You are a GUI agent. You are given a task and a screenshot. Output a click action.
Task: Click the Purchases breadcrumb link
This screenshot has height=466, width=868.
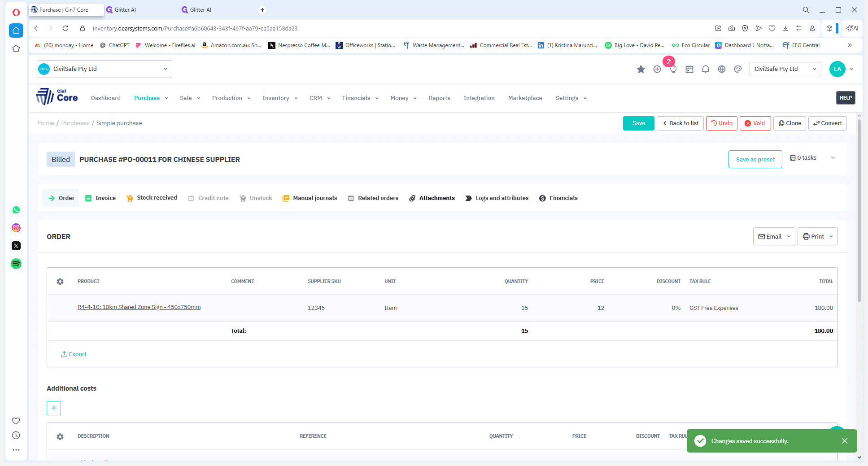click(75, 123)
